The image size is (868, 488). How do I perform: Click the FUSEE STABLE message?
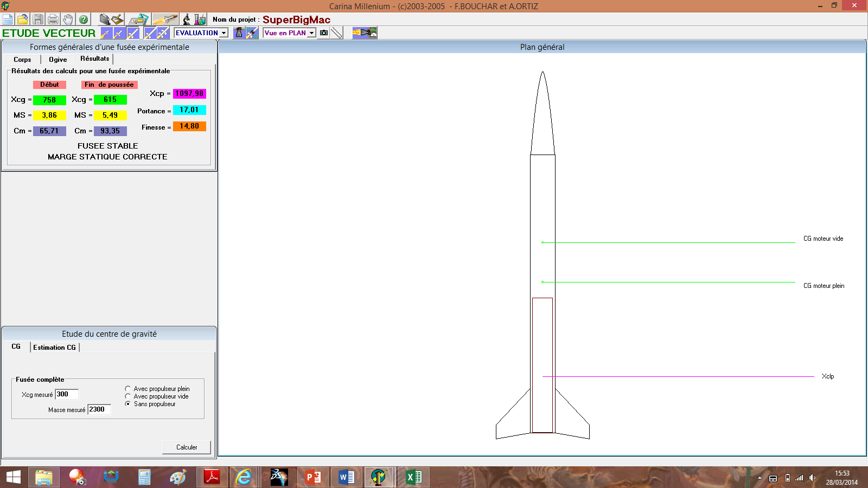click(x=108, y=146)
